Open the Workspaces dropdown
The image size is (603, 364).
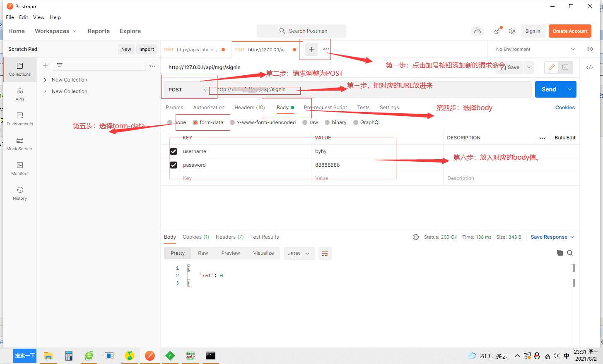tap(55, 31)
